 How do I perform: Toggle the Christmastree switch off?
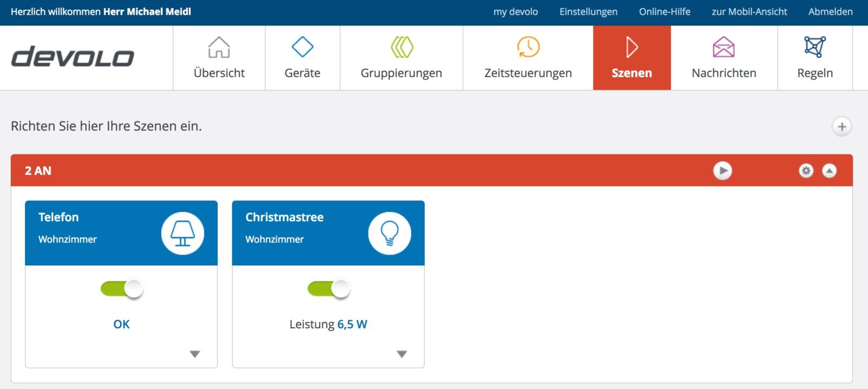329,289
